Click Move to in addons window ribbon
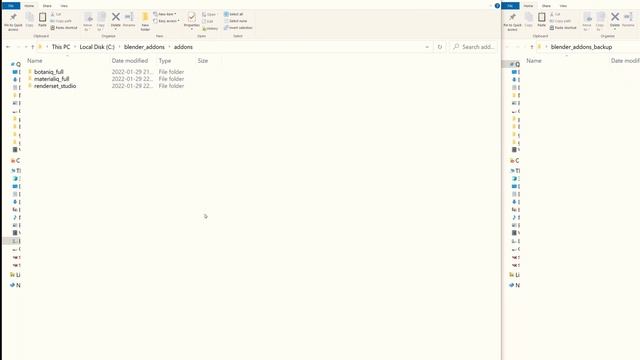Viewport: 640px width, 360px height. 88,21
